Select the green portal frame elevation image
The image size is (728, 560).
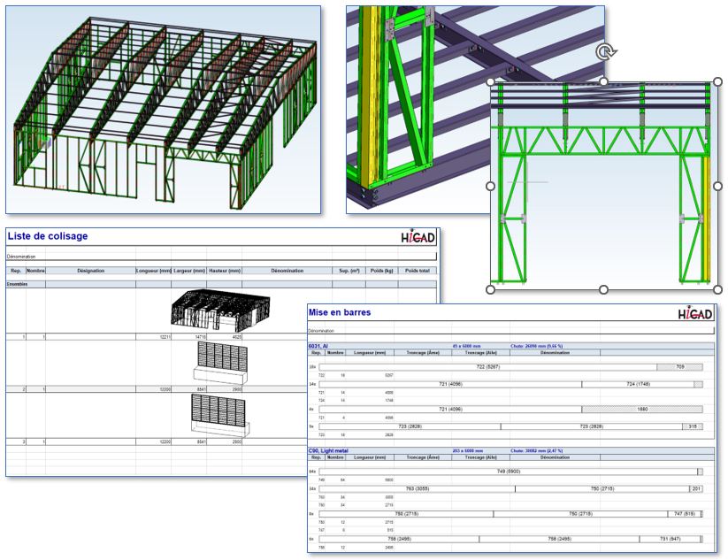click(x=603, y=186)
